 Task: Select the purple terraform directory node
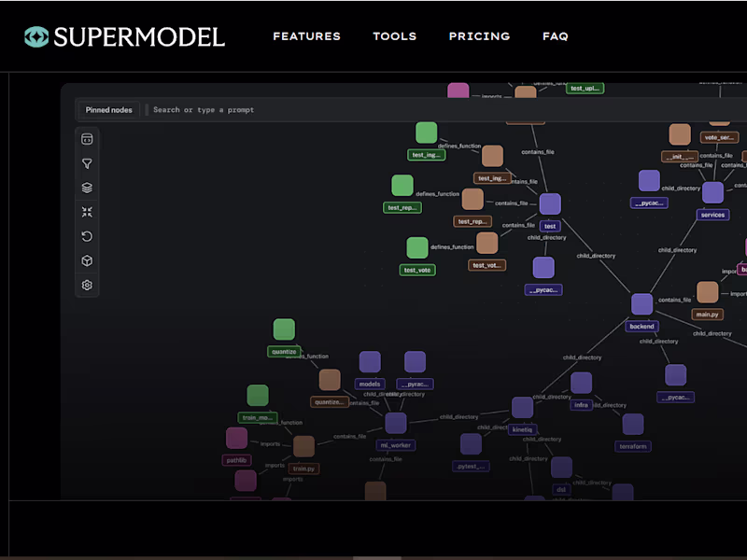(x=633, y=425)
